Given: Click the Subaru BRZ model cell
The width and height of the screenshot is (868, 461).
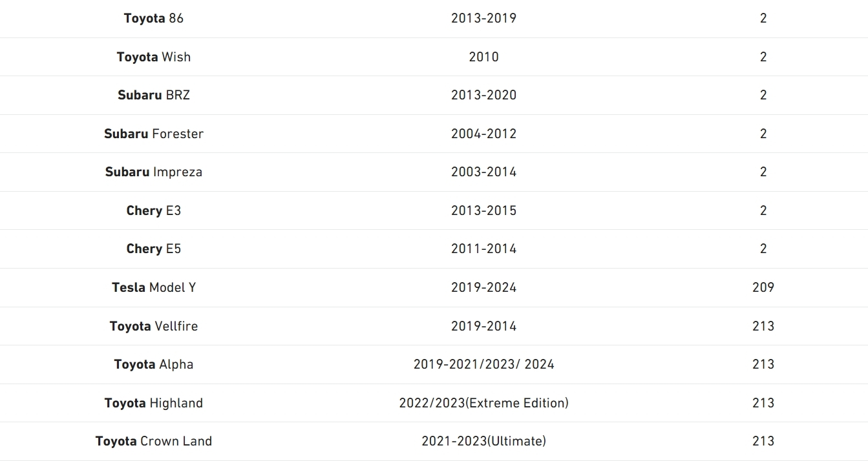Looking at the screenshot, I should click(x=154, y=95).
